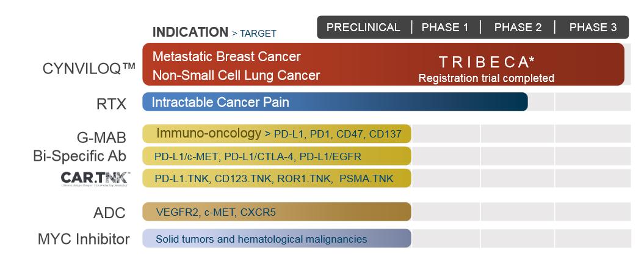Select the PHASE 2 header
Image resolution: width=644 pixels, height=261 pixels.
coord(518,28)
